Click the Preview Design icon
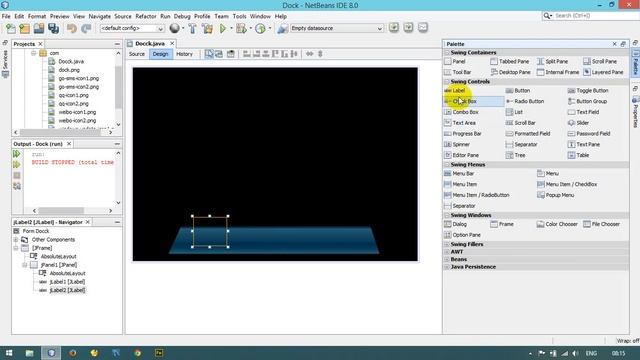The height and width of the screenshot is (360, 640). [231, 54]
